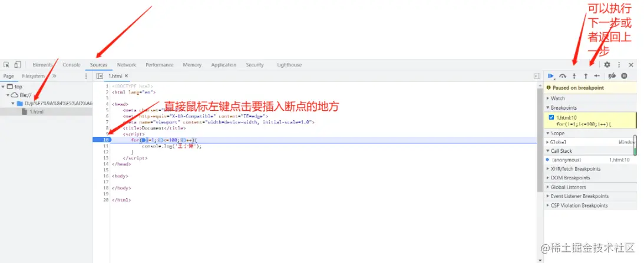Open the DevTools three-dot customize menu

619,64
